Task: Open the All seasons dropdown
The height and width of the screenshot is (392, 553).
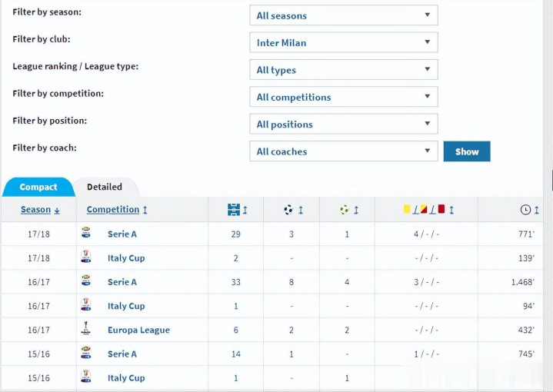Action: click(344, 15)
